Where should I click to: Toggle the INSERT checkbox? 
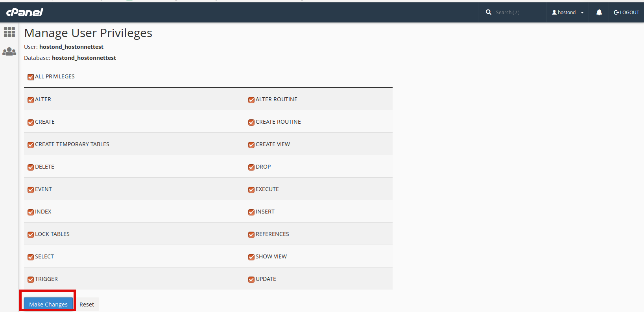pyautogui.click(x=251, y=212)
